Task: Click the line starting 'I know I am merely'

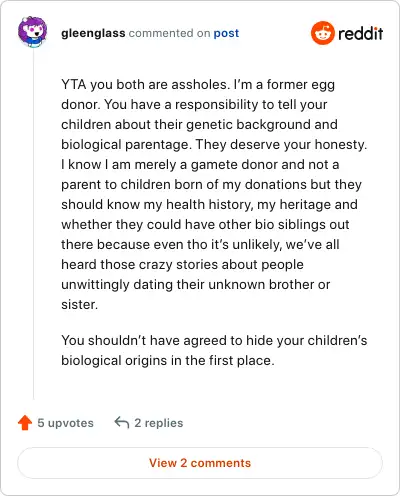Action: 200,164
